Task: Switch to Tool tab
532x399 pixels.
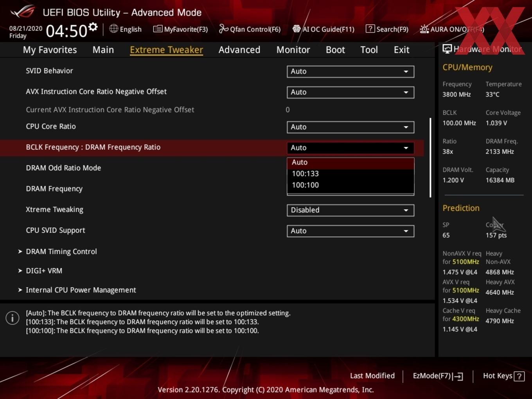Action: (369, 50)
